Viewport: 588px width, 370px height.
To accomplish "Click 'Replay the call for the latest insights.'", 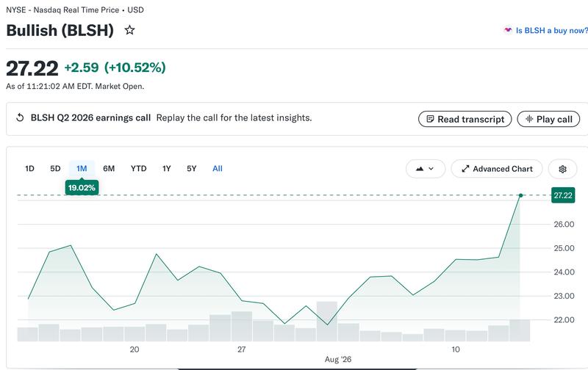I will 234,118.
